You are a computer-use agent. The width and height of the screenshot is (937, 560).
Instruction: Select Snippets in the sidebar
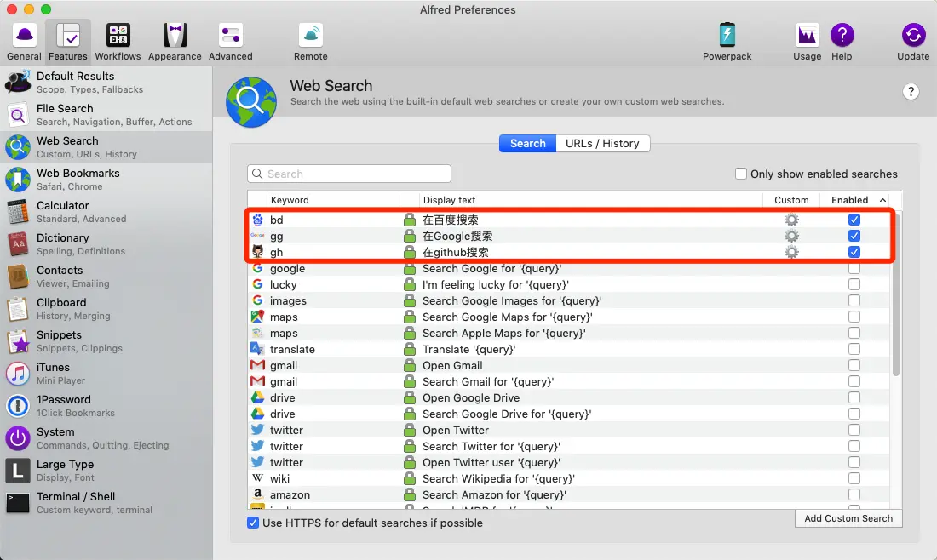tap(106, 341)
